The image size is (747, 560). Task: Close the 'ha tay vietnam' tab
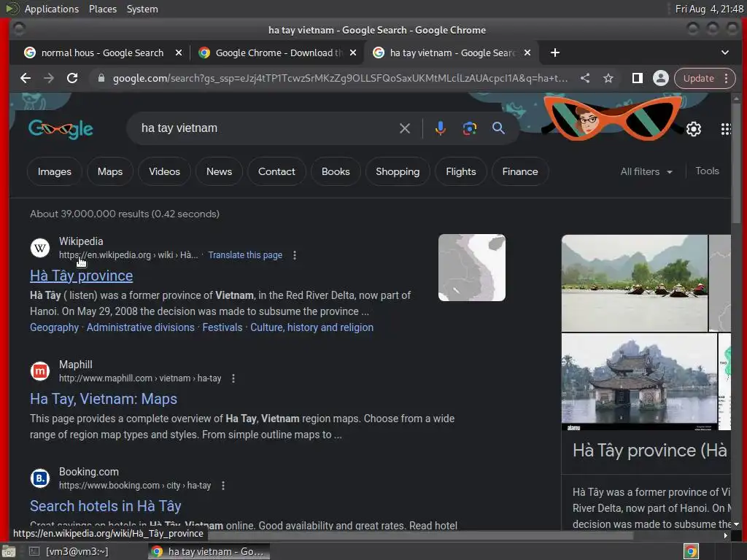(x=527, y=52)
